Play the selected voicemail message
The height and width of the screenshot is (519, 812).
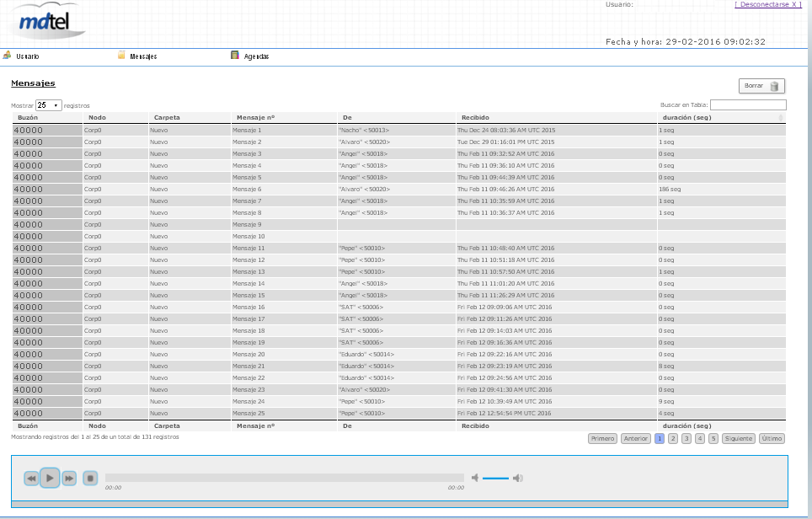tap(50, 478)
